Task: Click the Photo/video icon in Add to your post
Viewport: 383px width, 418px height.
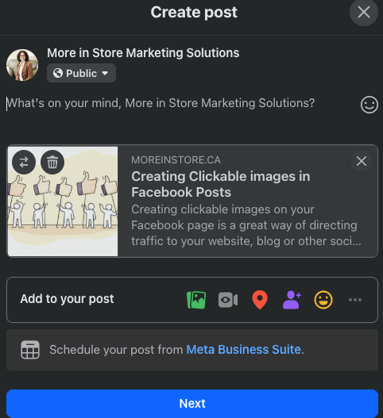Action: (x=196, y=300)
